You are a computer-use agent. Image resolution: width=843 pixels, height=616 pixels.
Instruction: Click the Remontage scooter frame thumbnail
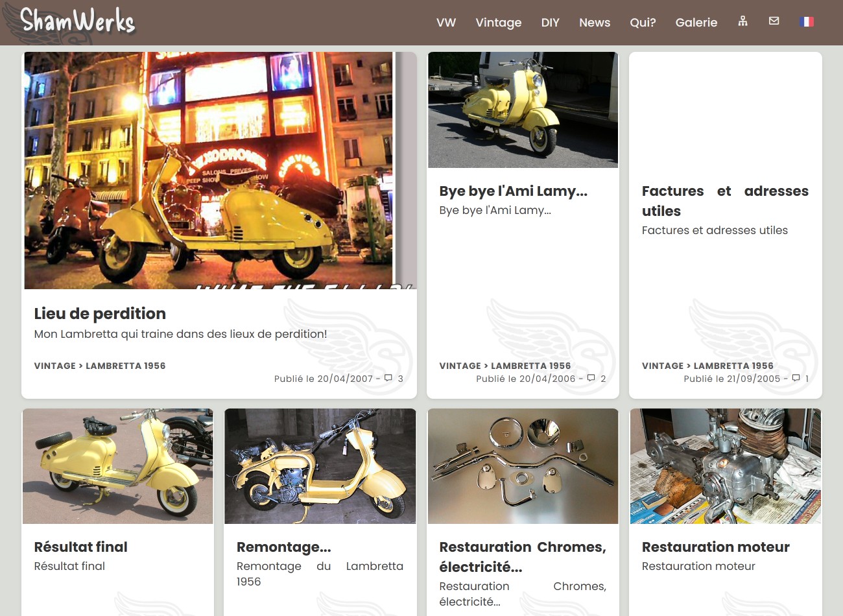click(x=320, y=466)
